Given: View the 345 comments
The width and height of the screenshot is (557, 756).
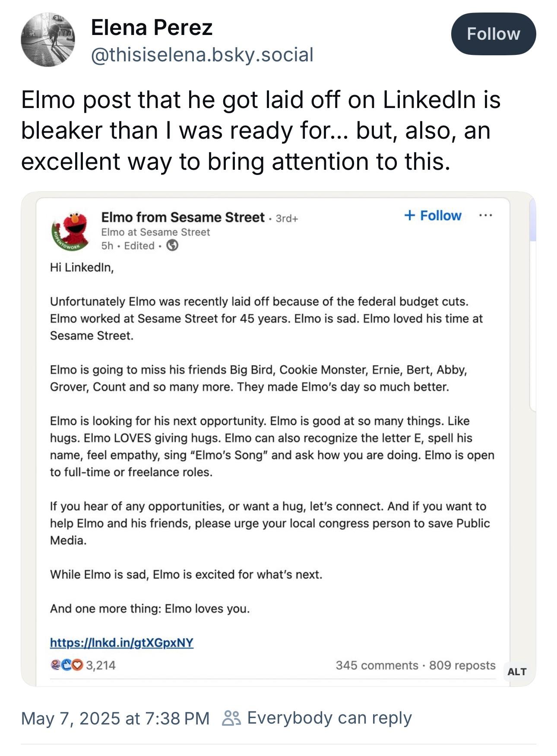Looking at the screenshot, I should pyautogui.click(x=377, y=665).
